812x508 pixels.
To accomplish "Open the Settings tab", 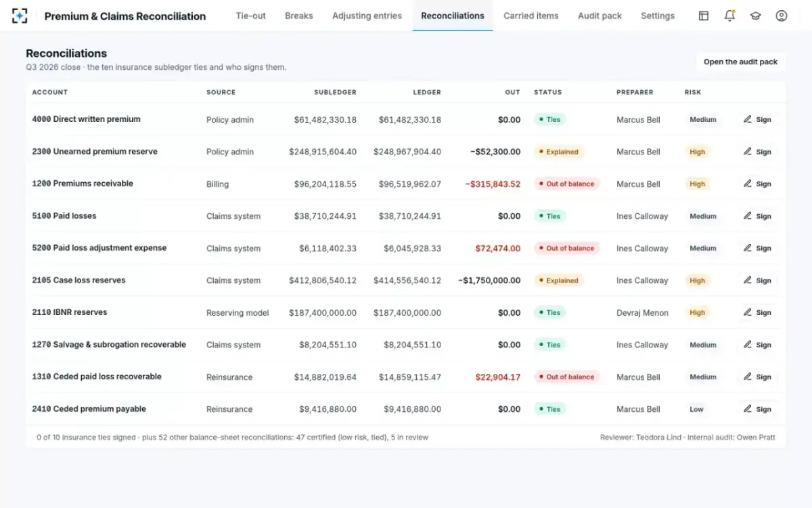I will coord(658,16).
